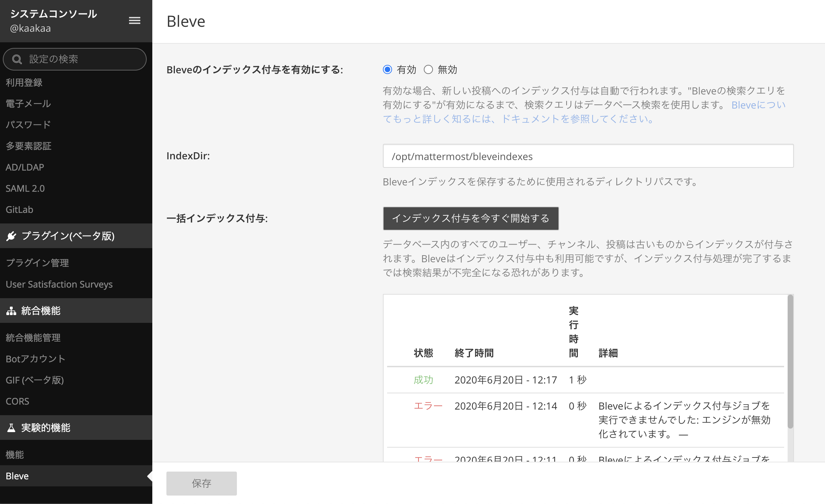
Task: Click the 成功 status in the job table
Action: 423,380
